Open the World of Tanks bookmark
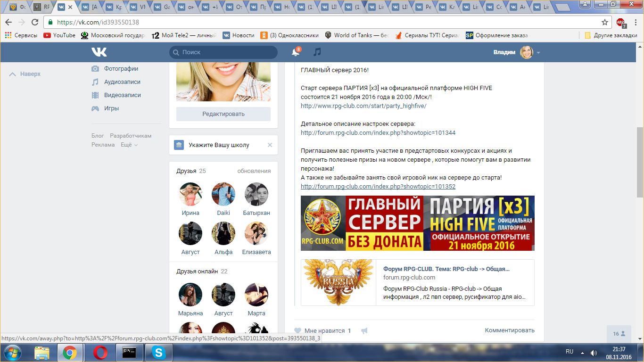The height and width of the screenshot is (362, 644). [x=356, y=35]
